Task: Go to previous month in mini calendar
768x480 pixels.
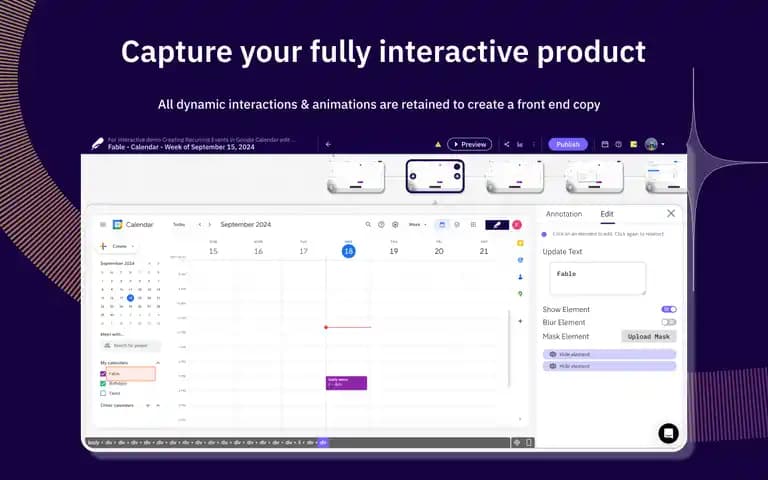Action: click(149, 264)
